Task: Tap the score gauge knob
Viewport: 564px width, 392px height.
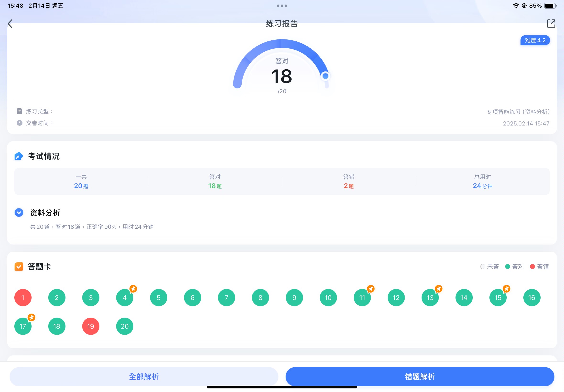Action: click(325, 76)
